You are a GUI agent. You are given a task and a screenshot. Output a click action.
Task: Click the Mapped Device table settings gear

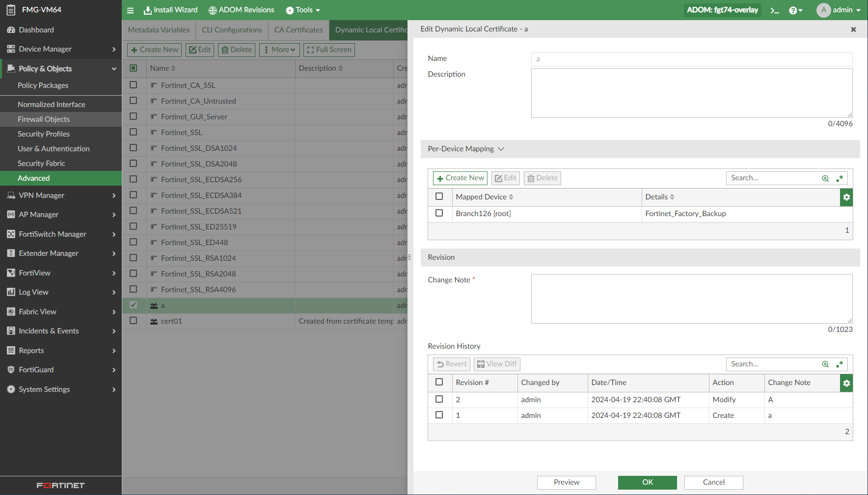click(846, 197)
